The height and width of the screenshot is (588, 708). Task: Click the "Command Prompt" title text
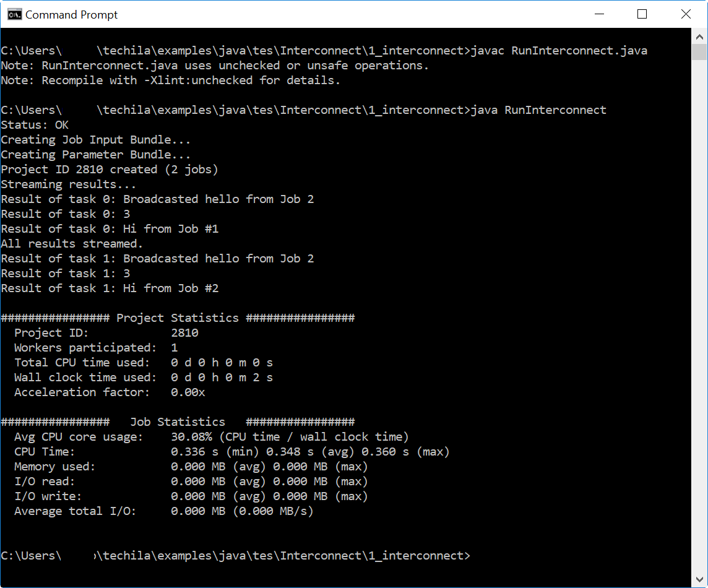[71, 15]
